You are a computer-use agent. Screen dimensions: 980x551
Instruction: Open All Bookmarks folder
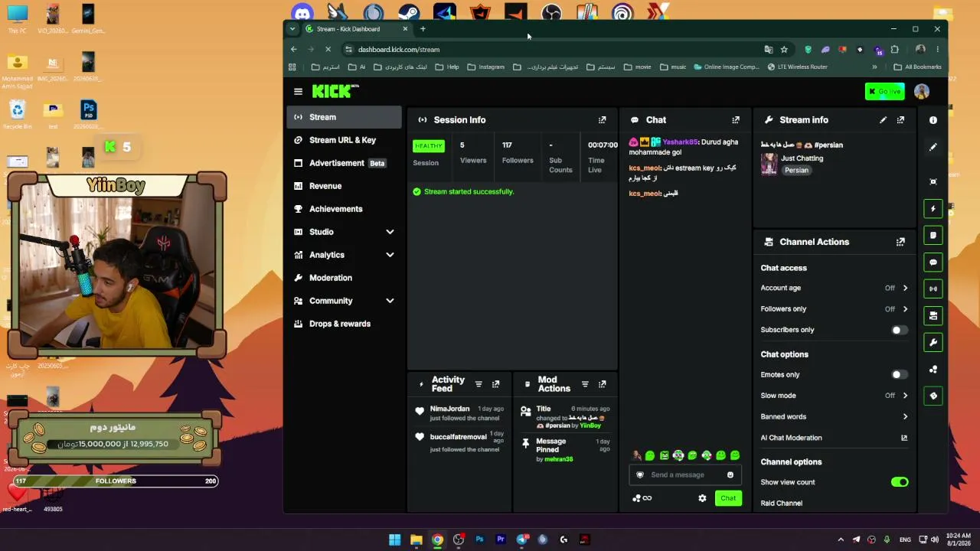point(917,67)
